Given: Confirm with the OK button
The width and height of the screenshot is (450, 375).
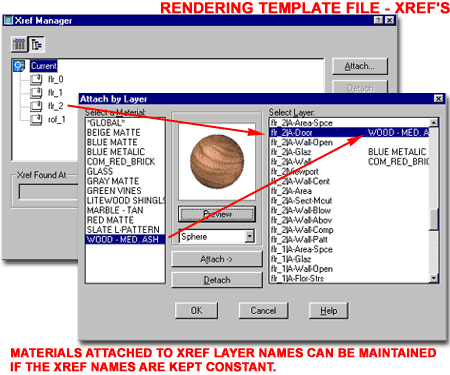Looking at the screenshot, I should [x=196, y=310].
